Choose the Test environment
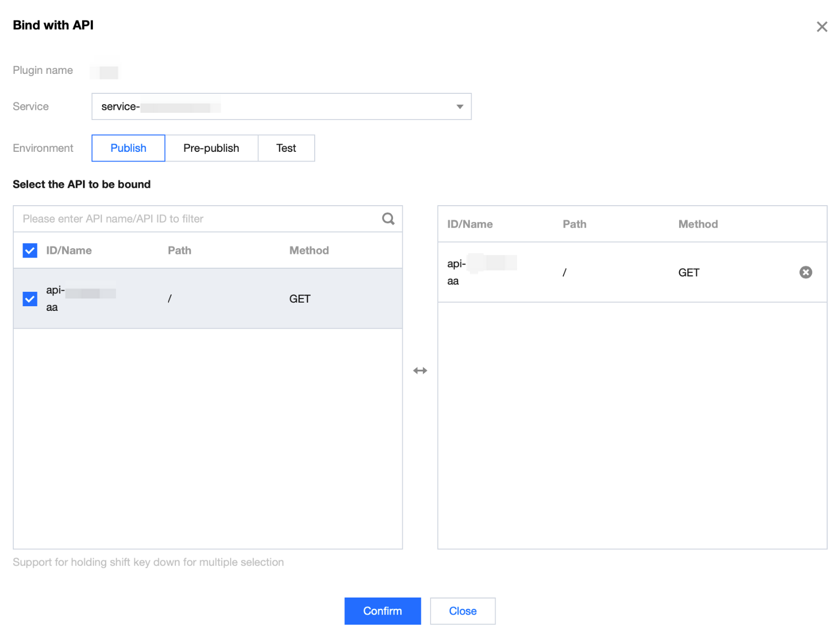The height and width of the screenshot is (637, 840). [x=286, y=148]
